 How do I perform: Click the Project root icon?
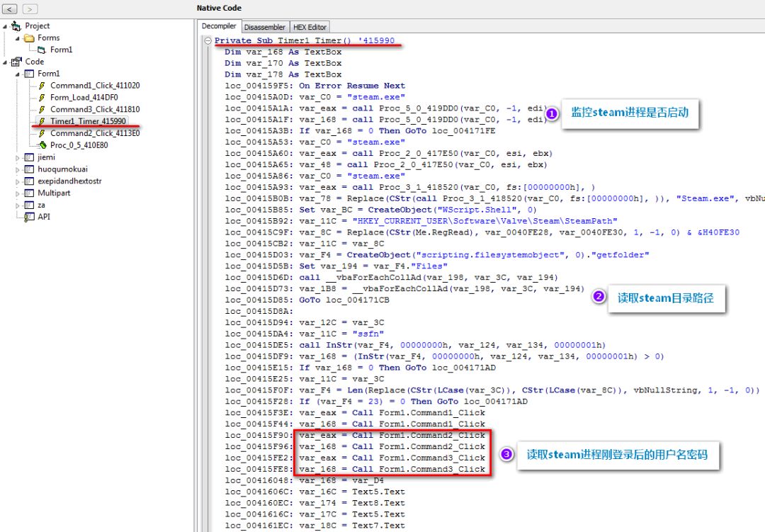point(16,26)
